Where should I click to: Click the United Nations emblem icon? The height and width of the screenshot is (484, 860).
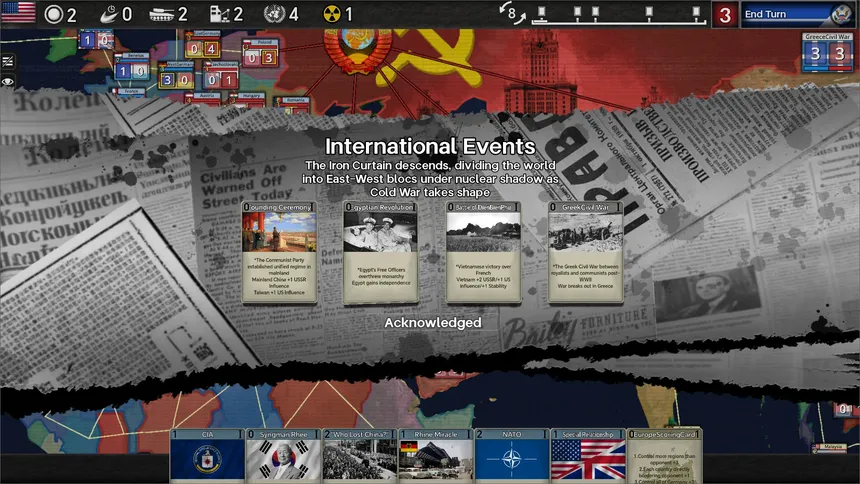[x=274, y=14]
